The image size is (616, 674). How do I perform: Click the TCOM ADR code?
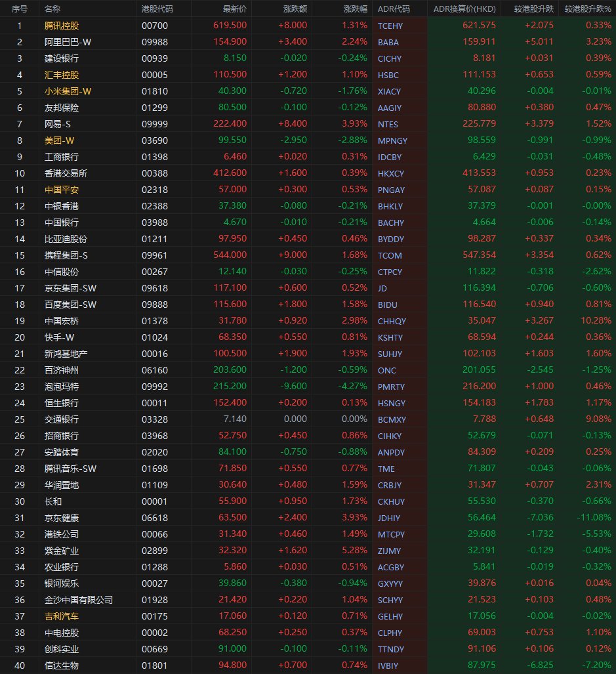pyautogui.click(x=390, y=255)
